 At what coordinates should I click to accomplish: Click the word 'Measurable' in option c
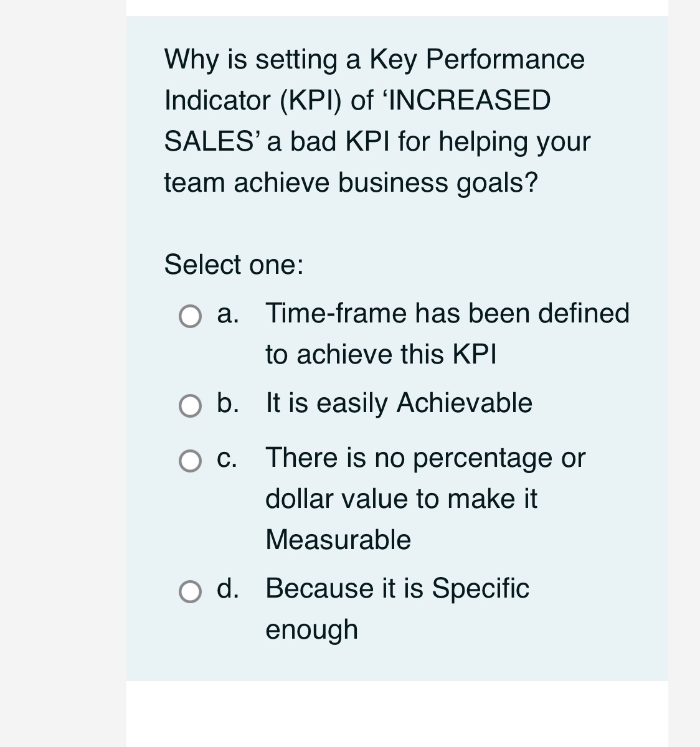(x=339, y=540)
